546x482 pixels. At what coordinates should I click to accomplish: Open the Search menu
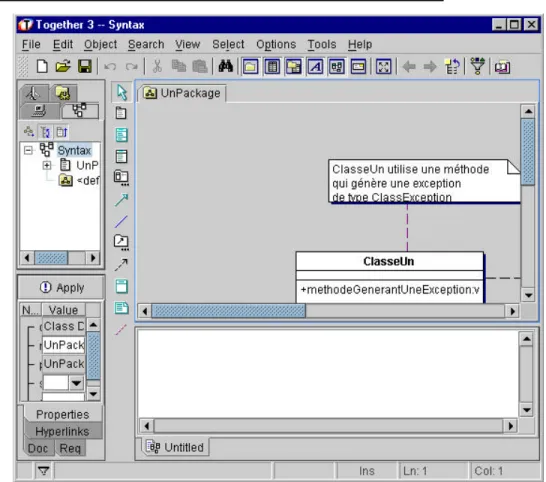tap(146, 45)
